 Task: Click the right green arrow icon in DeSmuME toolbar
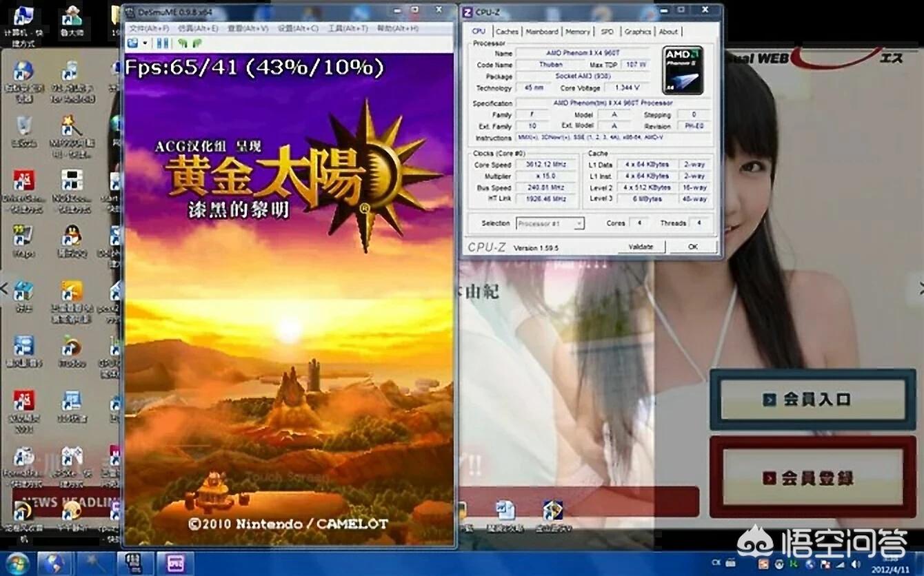[x=197, y=43]
